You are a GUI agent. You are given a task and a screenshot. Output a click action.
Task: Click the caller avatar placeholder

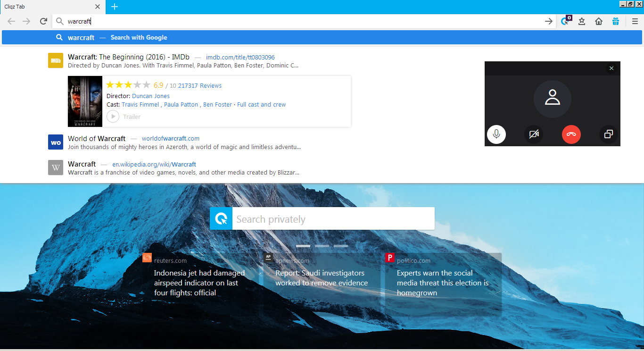tap(553, 99)
